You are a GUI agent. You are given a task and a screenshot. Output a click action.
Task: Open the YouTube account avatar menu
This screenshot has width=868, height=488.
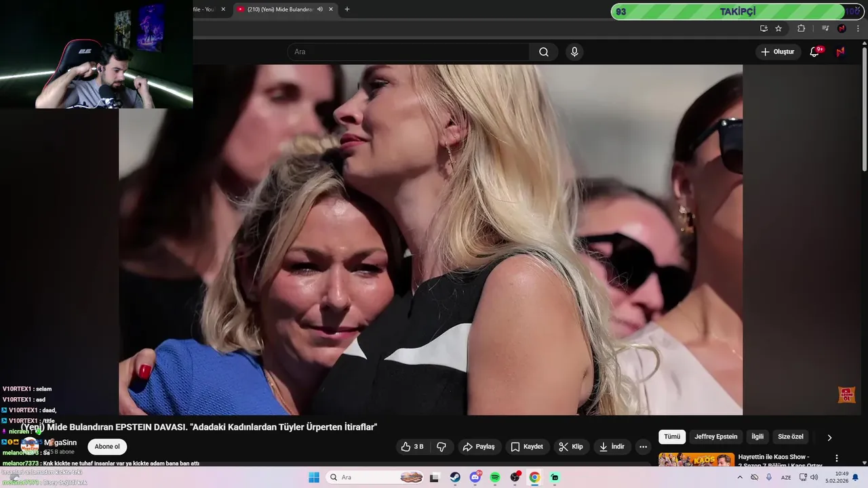click(841, 52)
